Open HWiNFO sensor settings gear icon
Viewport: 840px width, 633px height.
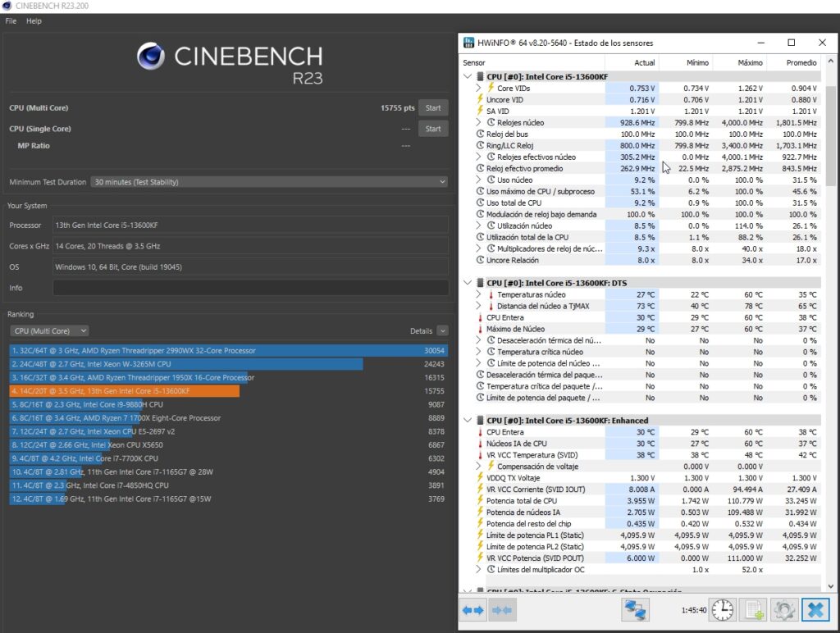point(783,610)
